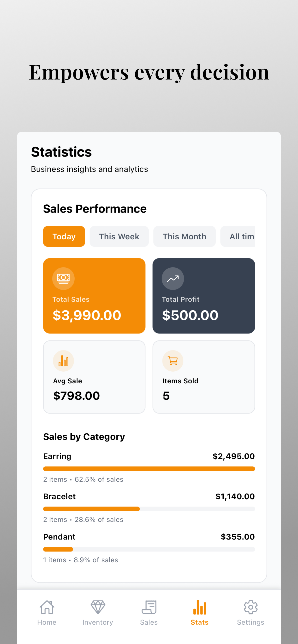Select the Today time filter
298x644 pixels.
64,236
